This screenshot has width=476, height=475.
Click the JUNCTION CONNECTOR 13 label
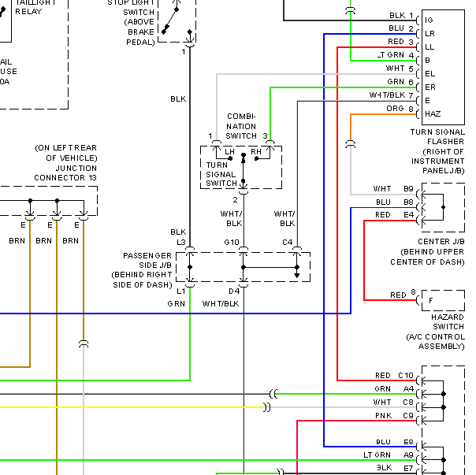tap(65, 163)
